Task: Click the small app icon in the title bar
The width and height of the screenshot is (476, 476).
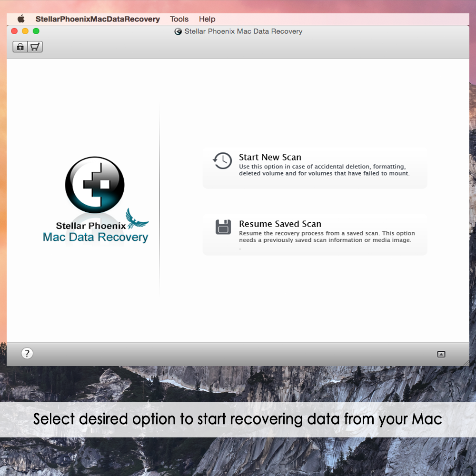Action: [x=178, y=31]
